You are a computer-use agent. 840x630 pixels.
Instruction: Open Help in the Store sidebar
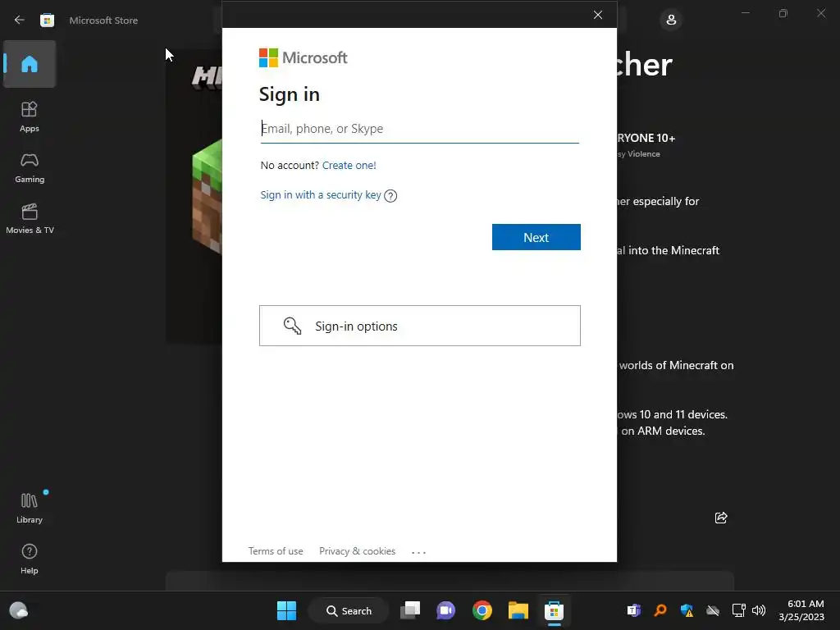(30, 559)
